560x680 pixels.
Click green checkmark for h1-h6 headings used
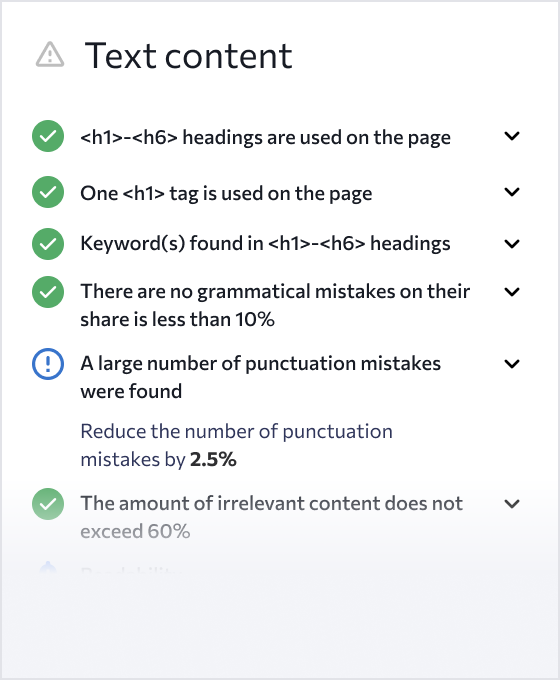[48, 136]
